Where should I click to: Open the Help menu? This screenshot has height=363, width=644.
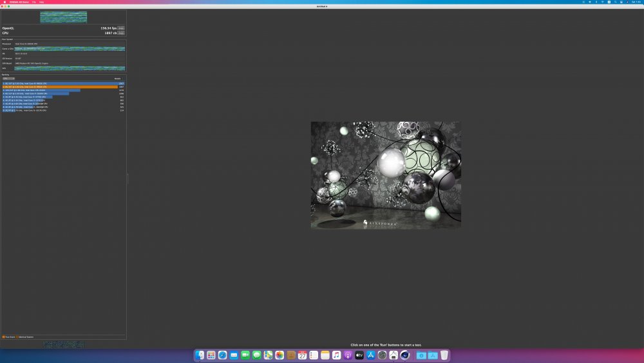point(41,2)
